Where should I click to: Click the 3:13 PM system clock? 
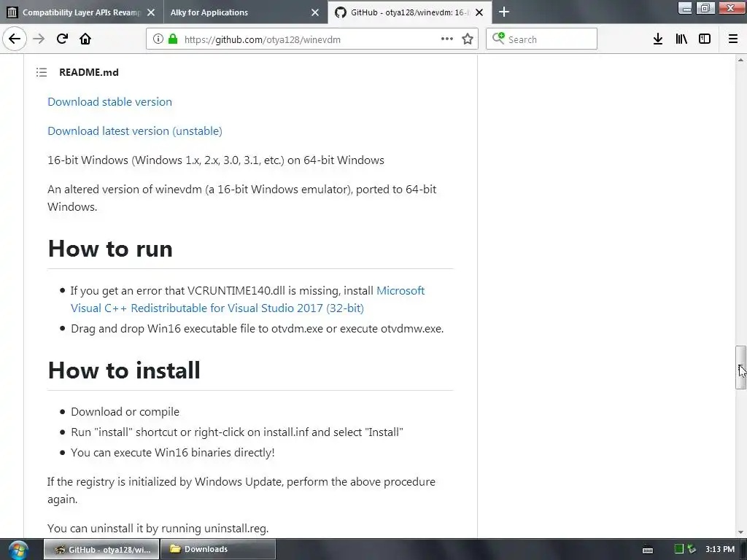(720, 550)
